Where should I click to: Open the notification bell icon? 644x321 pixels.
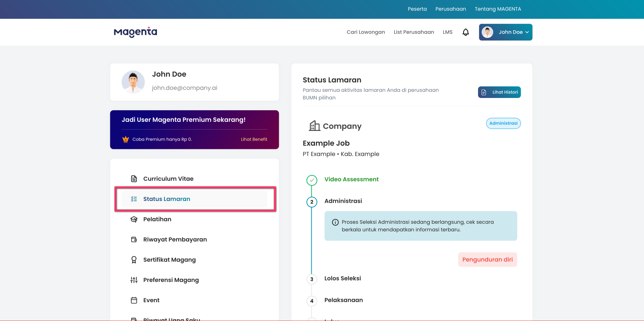[x=466, y=32]
